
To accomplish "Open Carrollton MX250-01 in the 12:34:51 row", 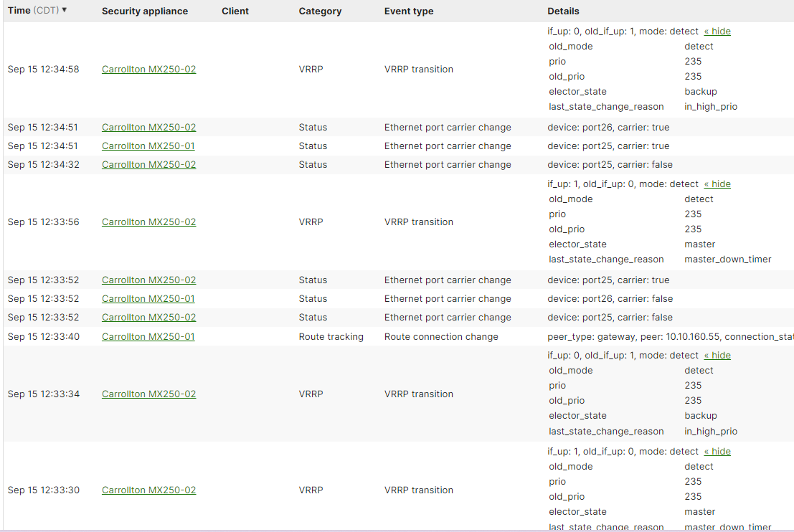I will [148, 146].
